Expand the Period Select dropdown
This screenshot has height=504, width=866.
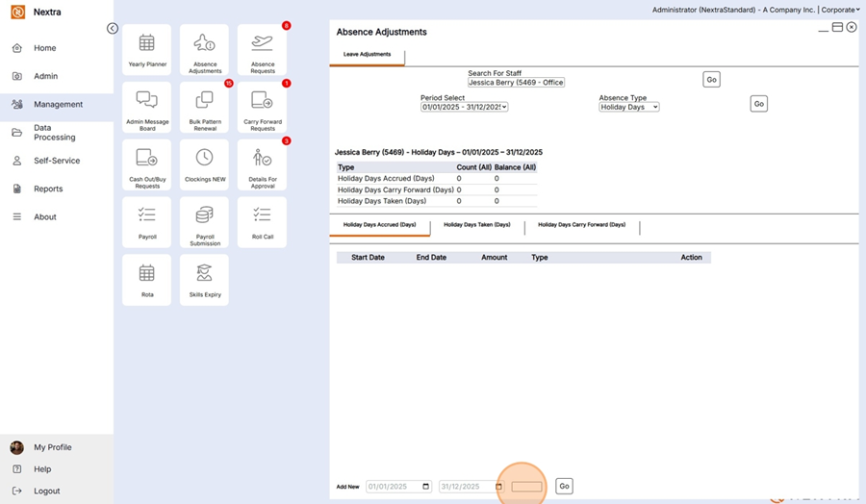464,107
